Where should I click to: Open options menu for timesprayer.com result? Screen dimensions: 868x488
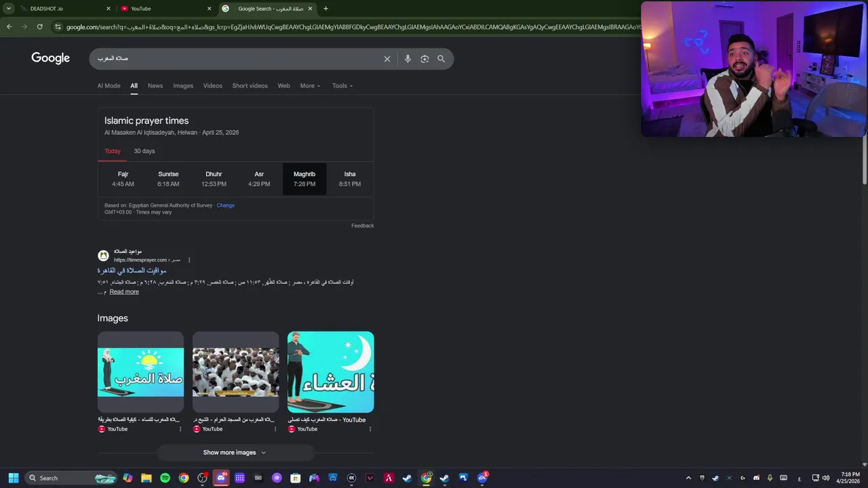coord(189,260)
